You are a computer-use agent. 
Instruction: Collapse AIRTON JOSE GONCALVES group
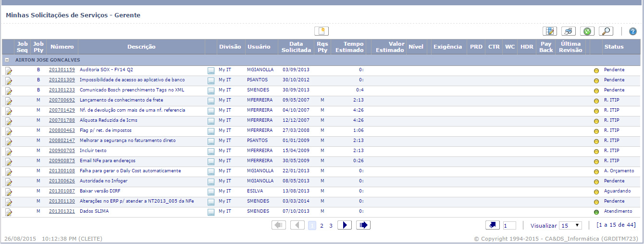coord(7,60)
